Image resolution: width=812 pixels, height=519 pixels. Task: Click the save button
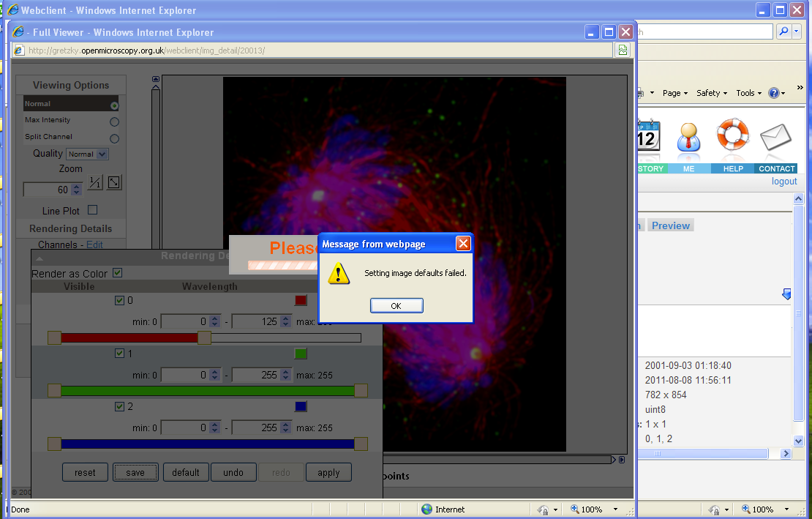(135, 472)
